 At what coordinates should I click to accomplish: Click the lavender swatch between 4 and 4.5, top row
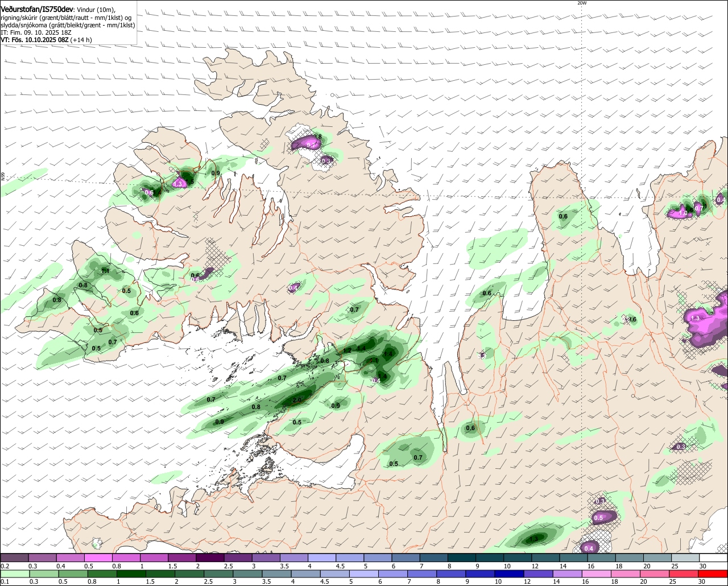[x=322, y=558]
